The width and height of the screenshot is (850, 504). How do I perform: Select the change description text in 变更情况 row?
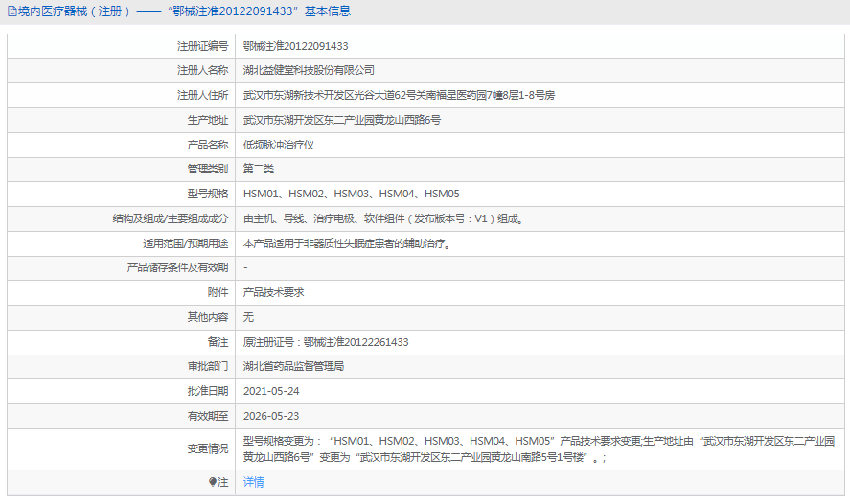tap(539, 448)
